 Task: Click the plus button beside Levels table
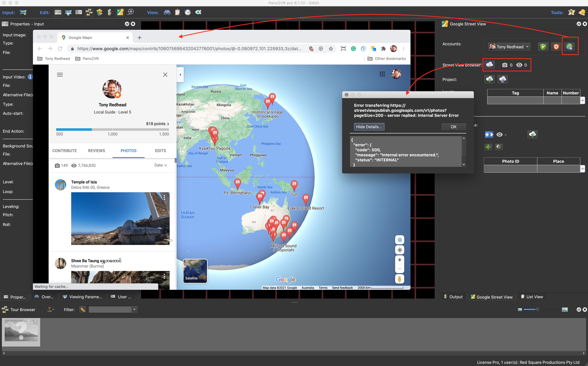(x=583, y=101)
